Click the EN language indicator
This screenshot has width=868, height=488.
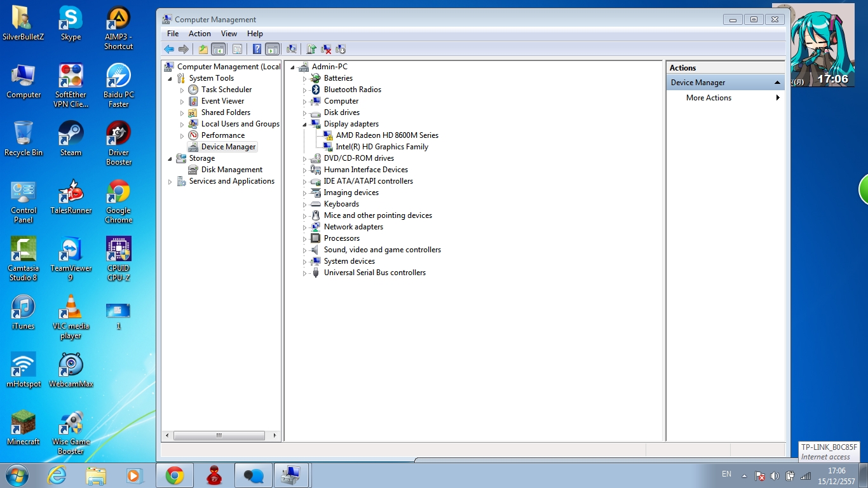pos(726,474)
